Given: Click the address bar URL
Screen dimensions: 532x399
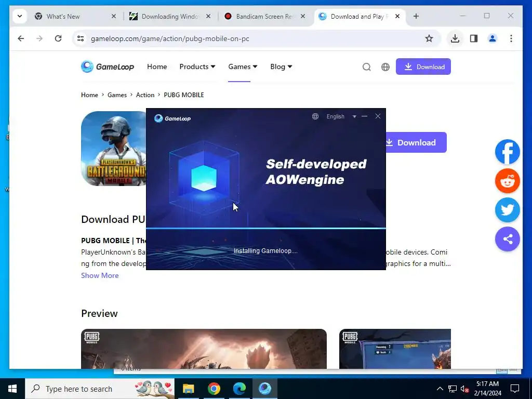Looking at the screenshot, I should pyautogui.click(x=170, y=38).
